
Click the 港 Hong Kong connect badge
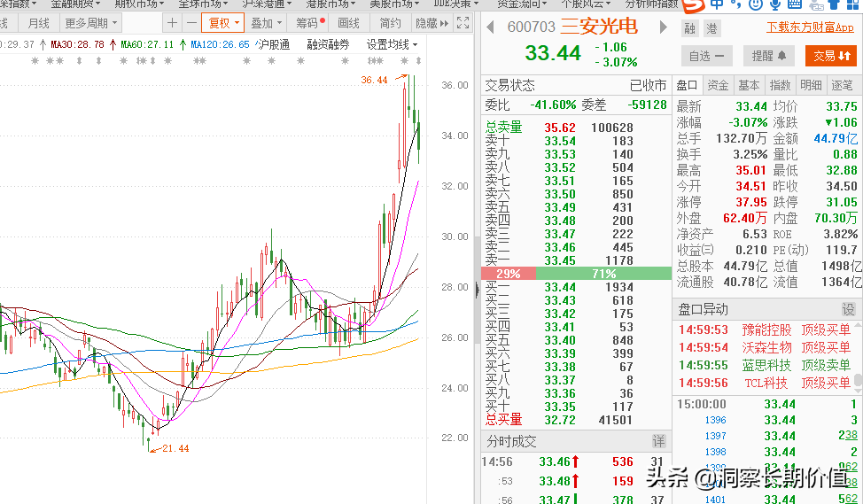coord(711,28)
